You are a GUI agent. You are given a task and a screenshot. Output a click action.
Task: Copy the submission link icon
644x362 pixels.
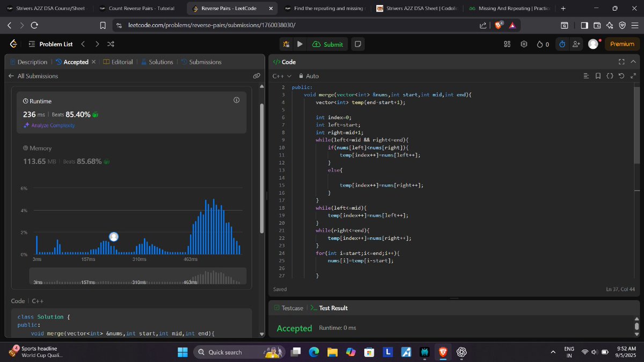(x=257, y=76)
